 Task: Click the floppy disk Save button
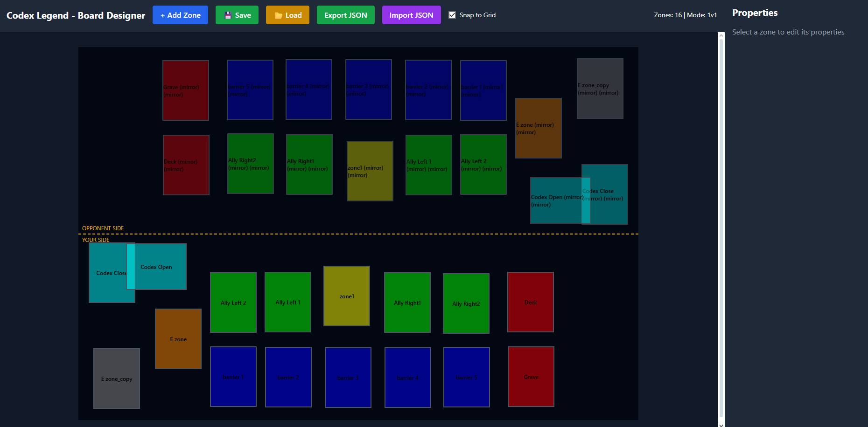pyautogui.click(x=237, y=15)
